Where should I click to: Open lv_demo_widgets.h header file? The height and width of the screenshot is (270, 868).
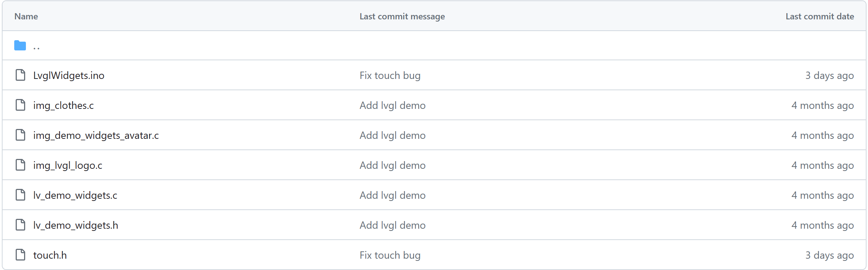76,225
